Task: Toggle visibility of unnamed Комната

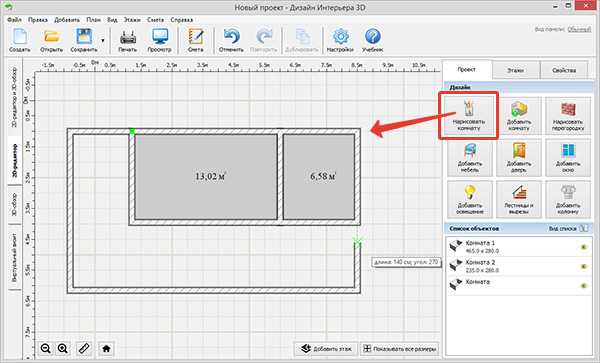Action: [x=584, y=285]
